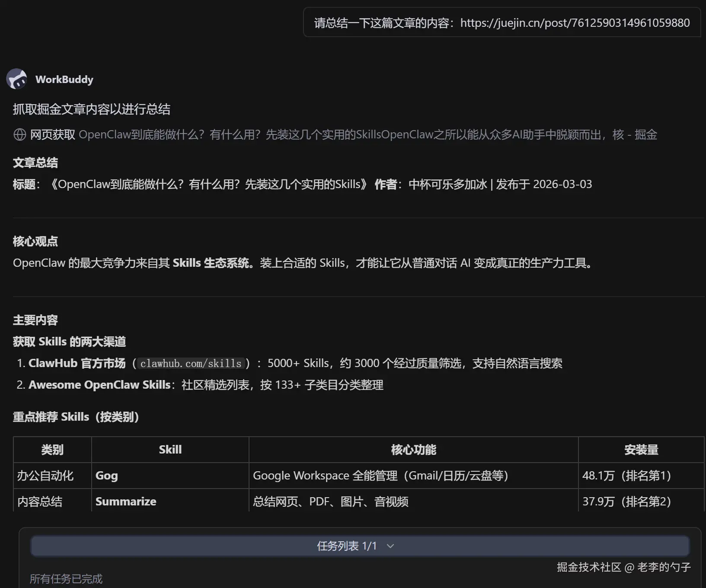The image size is (706, 588).
Task: Click the WorkBuddy name label
Action: (x=64, y=80)
